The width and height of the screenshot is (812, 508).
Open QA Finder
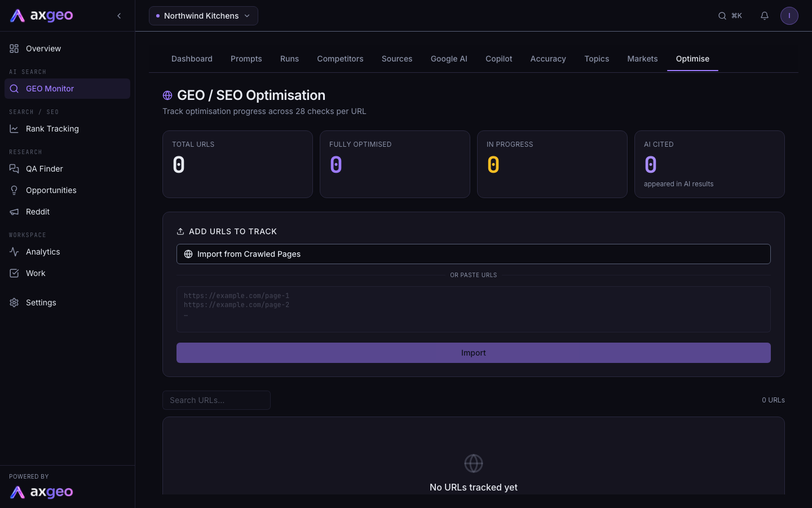pyautogui.click(x=67, y=169)
